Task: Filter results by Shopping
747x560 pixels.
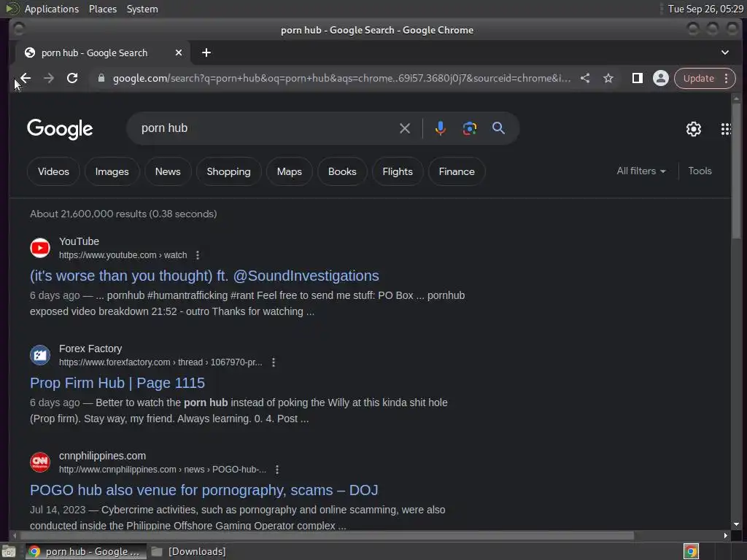Action: [x=228, y=171]
